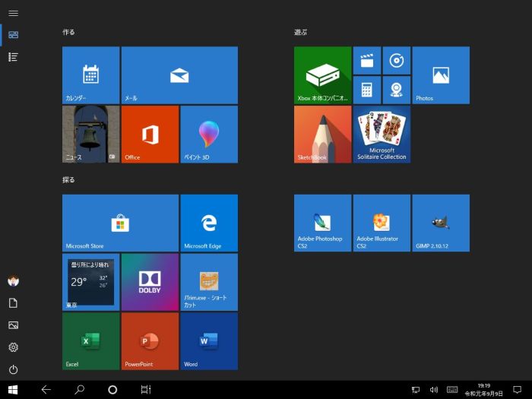Start the Calculator small tile
This screenshot has width=532, height=399.
[366, 89]
